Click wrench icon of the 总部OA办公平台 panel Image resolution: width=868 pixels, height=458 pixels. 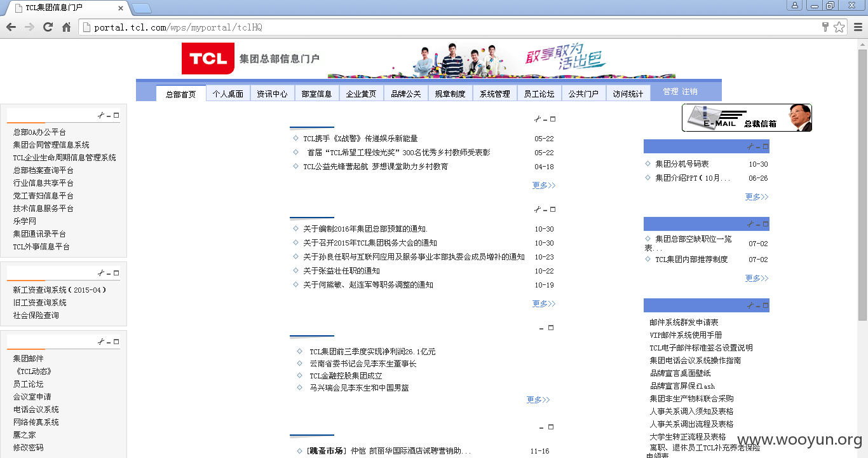click(100, 115)
